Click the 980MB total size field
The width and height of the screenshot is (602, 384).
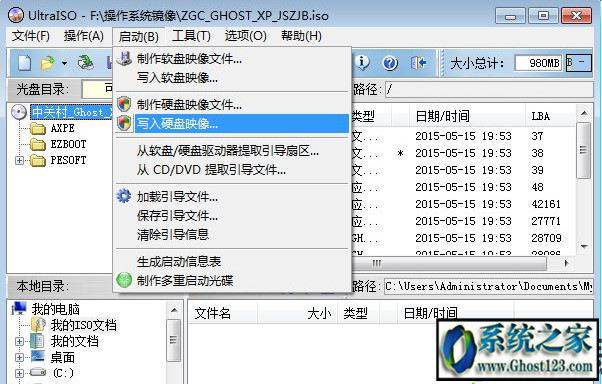[538, 63]
